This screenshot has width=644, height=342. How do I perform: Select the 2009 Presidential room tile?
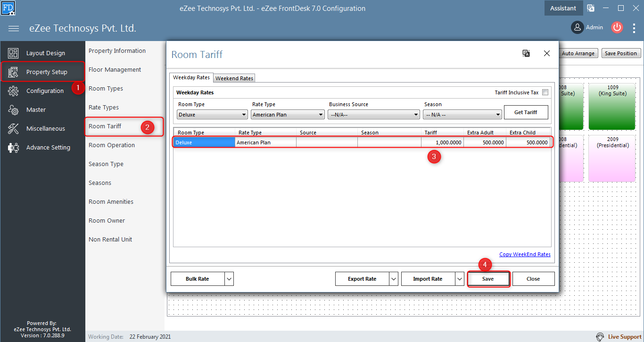coord(613,158)
